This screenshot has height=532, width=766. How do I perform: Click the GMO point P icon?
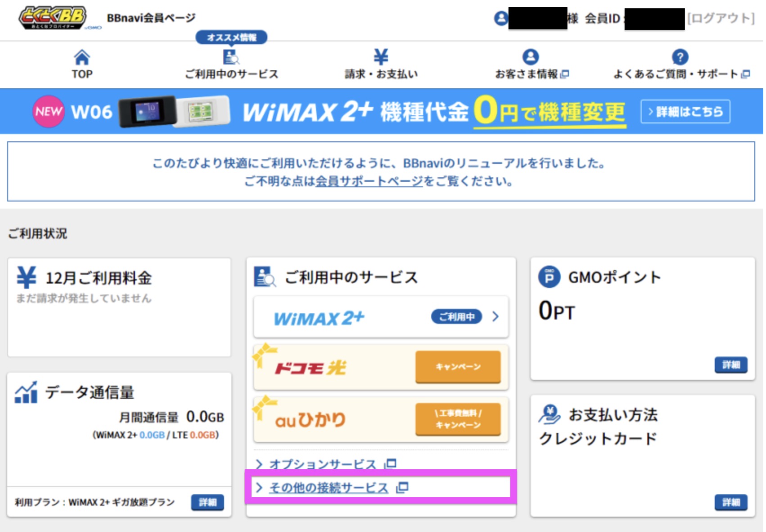coord(549,277)
